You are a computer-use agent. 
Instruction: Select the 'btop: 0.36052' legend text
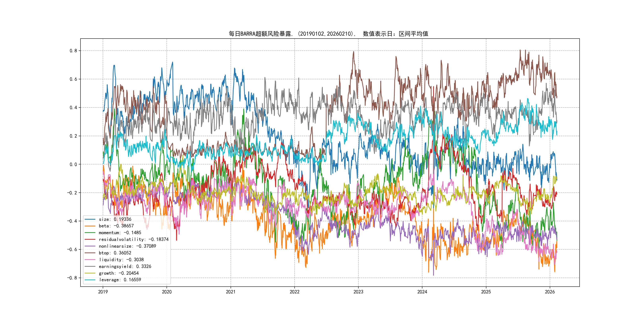click(x=115, y=253)
